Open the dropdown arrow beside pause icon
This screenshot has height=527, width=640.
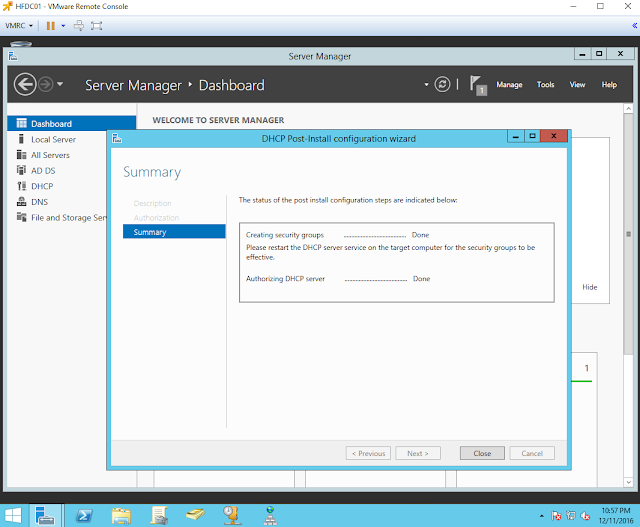63,26
